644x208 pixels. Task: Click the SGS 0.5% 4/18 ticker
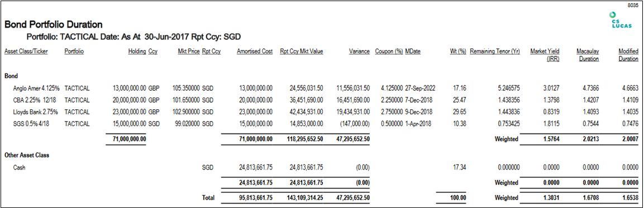(x=31, y=123)
